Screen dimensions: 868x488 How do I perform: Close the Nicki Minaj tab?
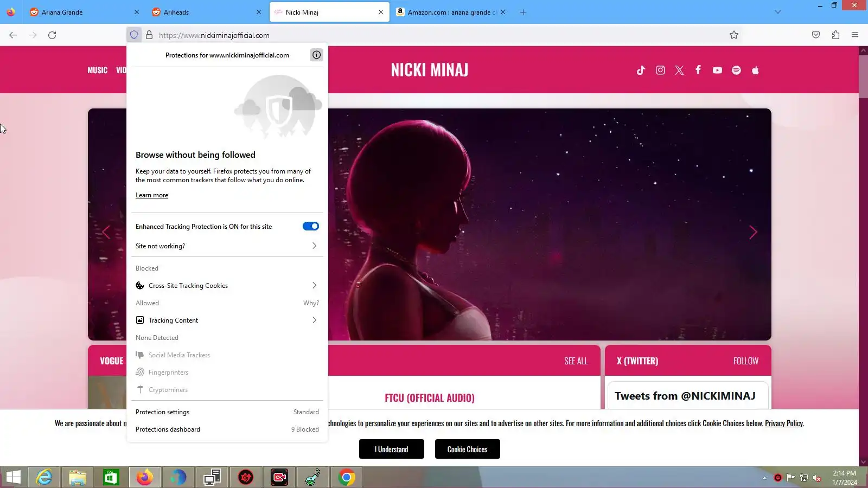click(380, 12)
